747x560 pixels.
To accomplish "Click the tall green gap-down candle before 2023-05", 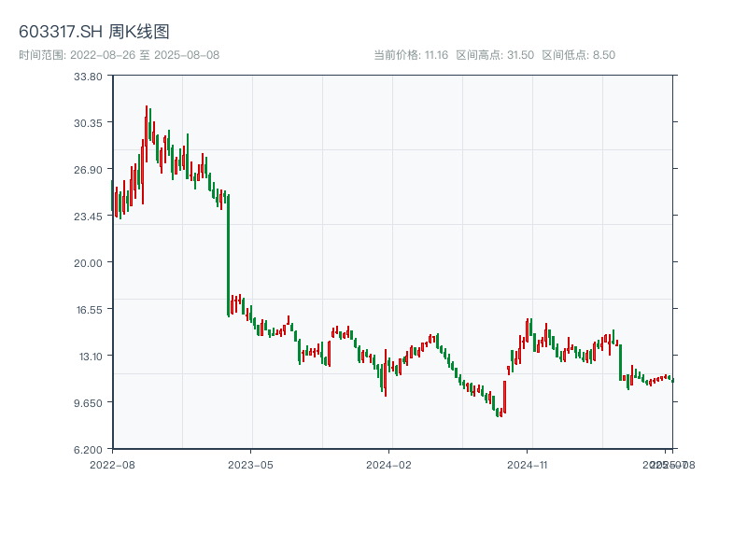I will pos(228,254).
